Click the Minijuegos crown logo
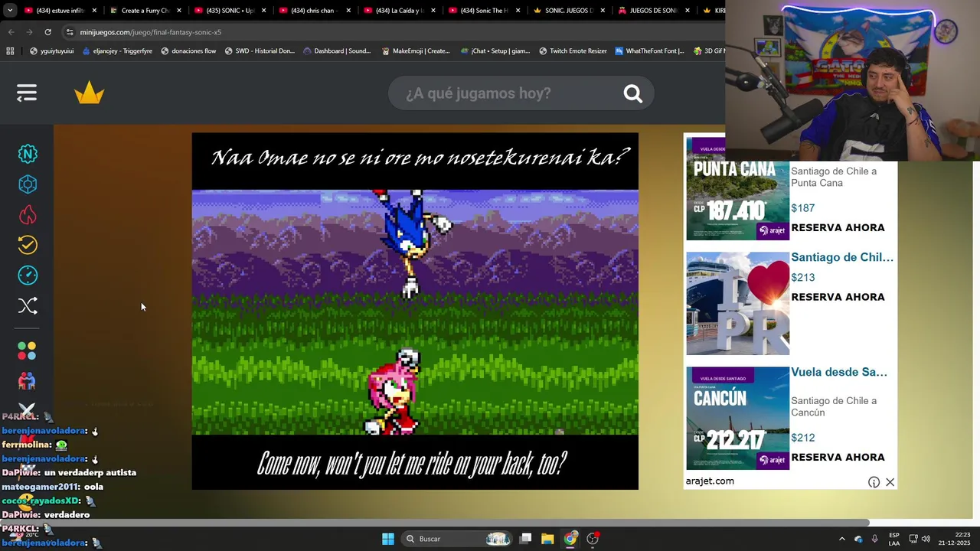The height and width of the screenshot is (551, 980). [x=89, y=93]
